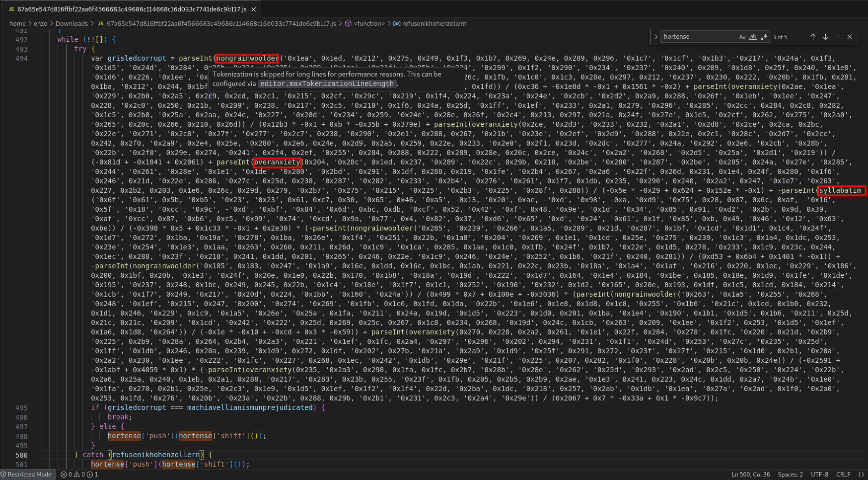
Task: Click Ln 500, Col 36 cursor position
Action: click(x=751, y=475)
